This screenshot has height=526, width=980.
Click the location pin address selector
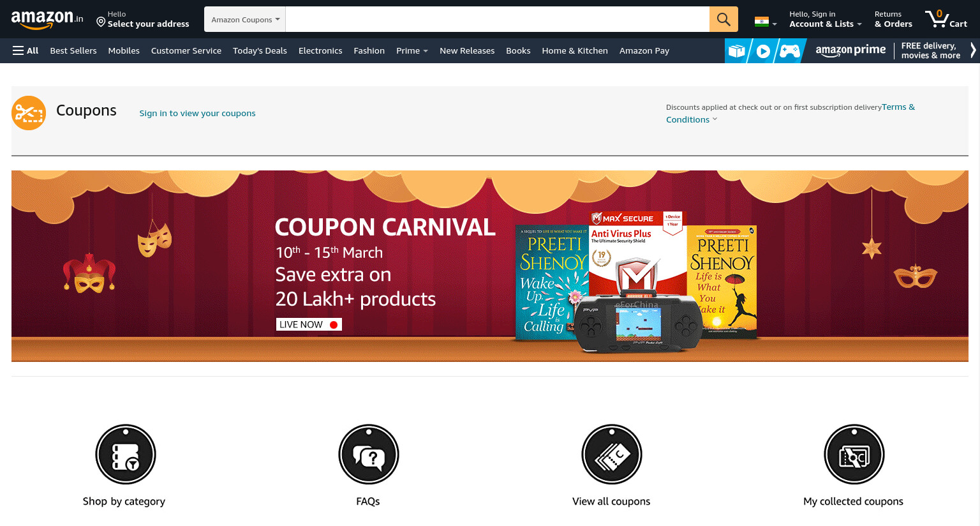[142, 19]
